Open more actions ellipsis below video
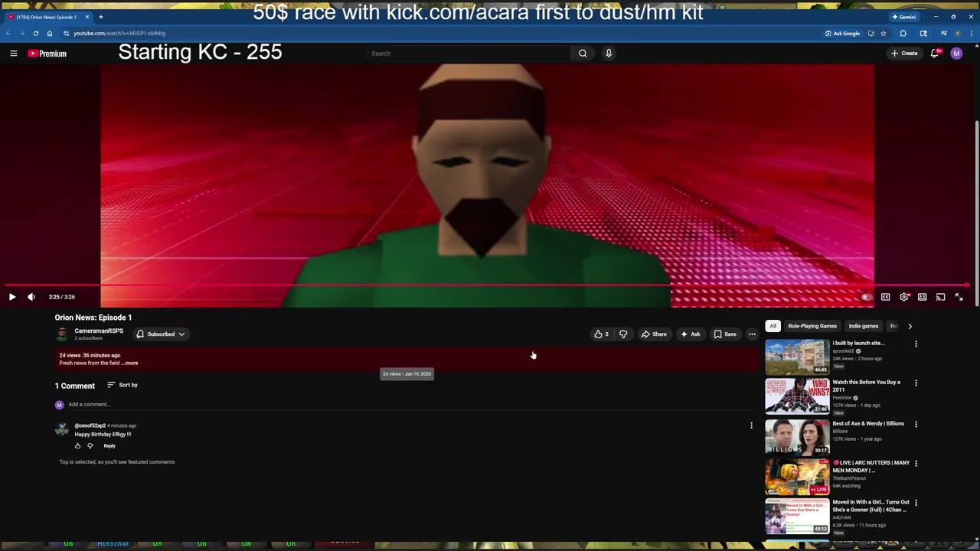980x551 pixels. point(752,334)
